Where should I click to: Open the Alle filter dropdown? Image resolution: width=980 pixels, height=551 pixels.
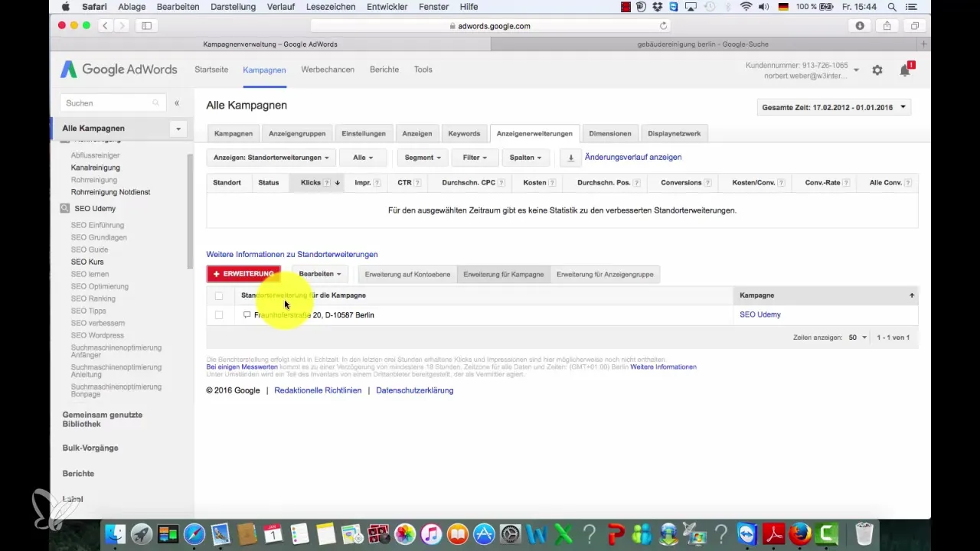[362, 158]
